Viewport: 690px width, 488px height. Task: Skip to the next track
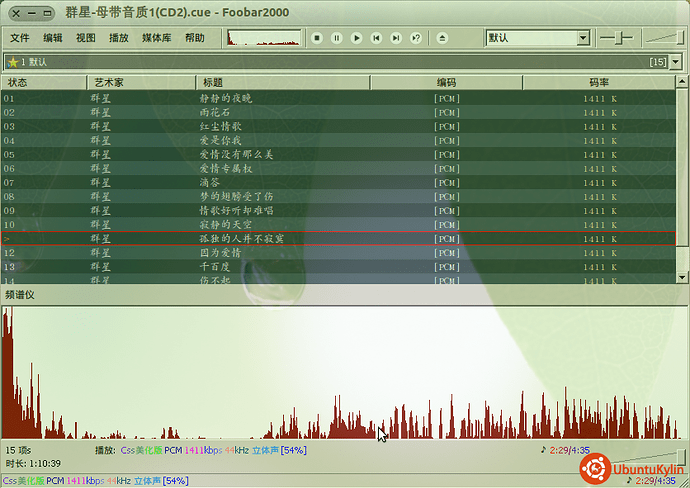click(396, 38)
